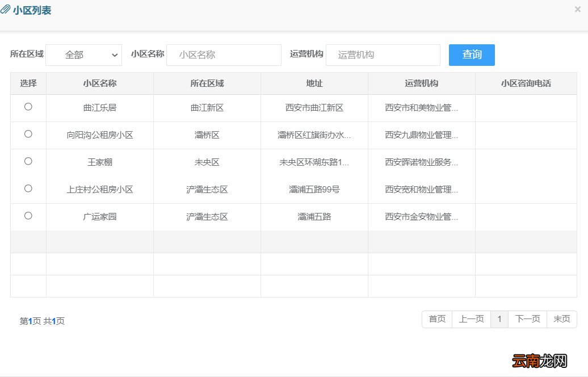Select the radio button for 上庄村公租房小区
The height and width of the screenshot is (377, 588).
(28, 188)
